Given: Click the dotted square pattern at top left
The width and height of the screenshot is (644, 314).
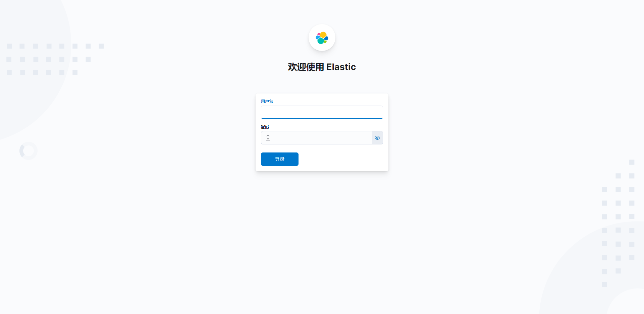Looking at the screenshot, I should 55,59.
